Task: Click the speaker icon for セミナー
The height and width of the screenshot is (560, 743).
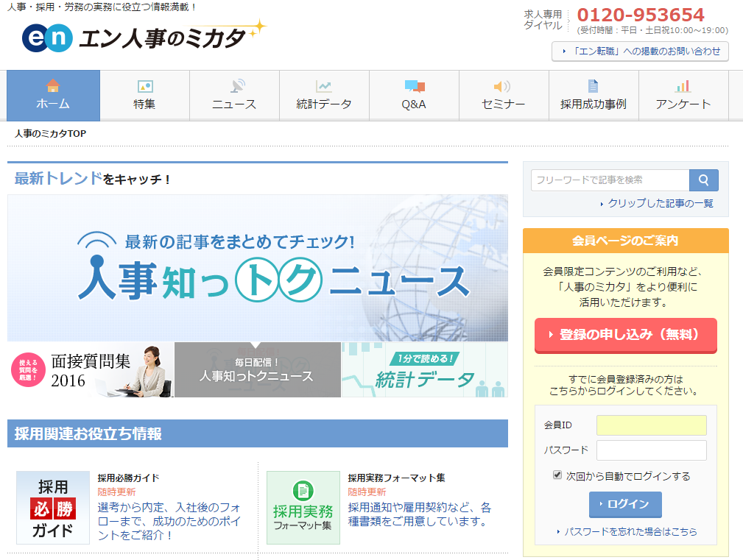Action: 502,86
